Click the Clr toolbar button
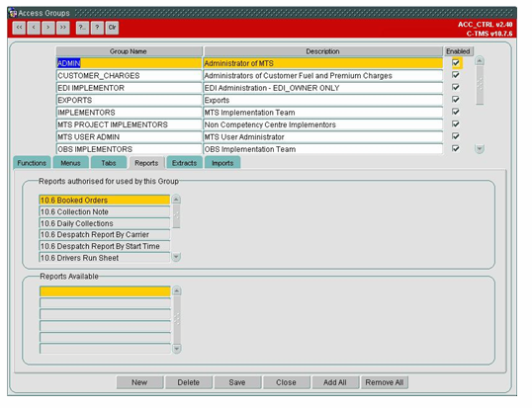 click(x=113, y=28)
